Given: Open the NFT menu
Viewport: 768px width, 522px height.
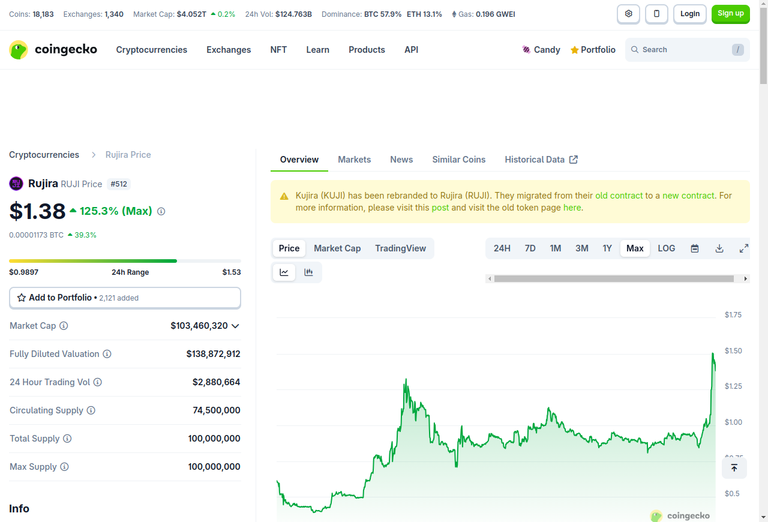Looking at the screenshot, I should [278, 49].
